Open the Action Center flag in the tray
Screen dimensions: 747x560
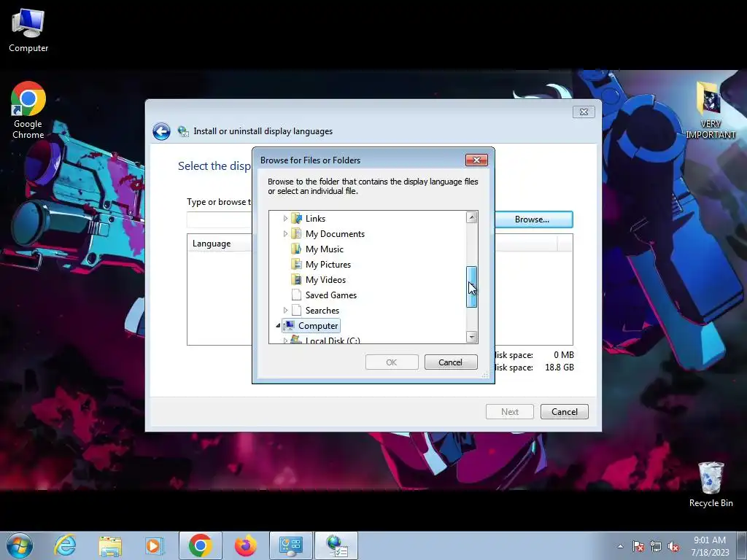638,546
